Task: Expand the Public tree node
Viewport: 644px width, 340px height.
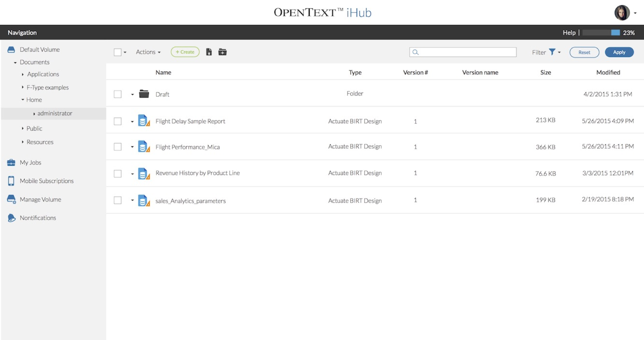Action: 23,128
